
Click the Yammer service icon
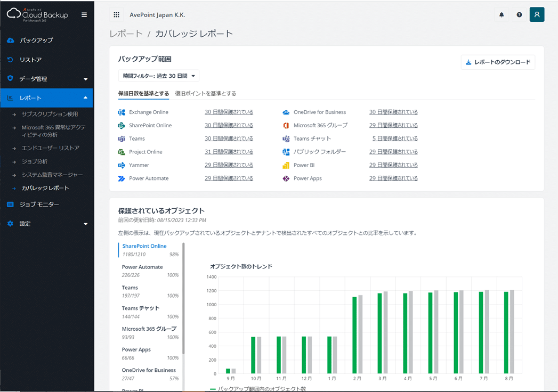(x=122, y=166)
